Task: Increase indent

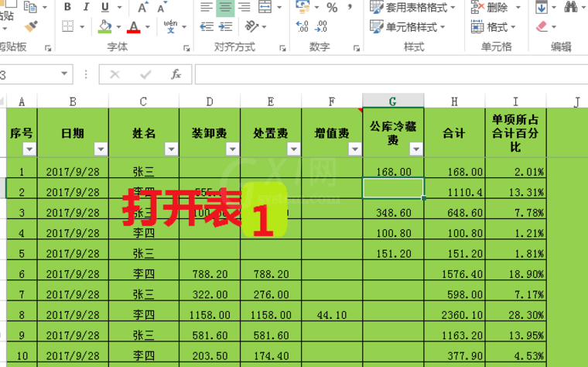Action: click(x=225, y=26)
